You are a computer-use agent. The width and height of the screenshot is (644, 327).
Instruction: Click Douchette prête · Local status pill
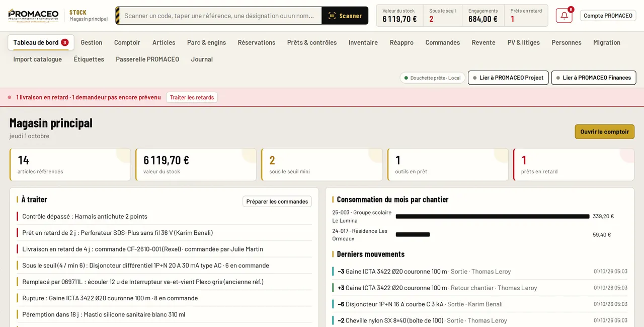click(x=433, y=78)
